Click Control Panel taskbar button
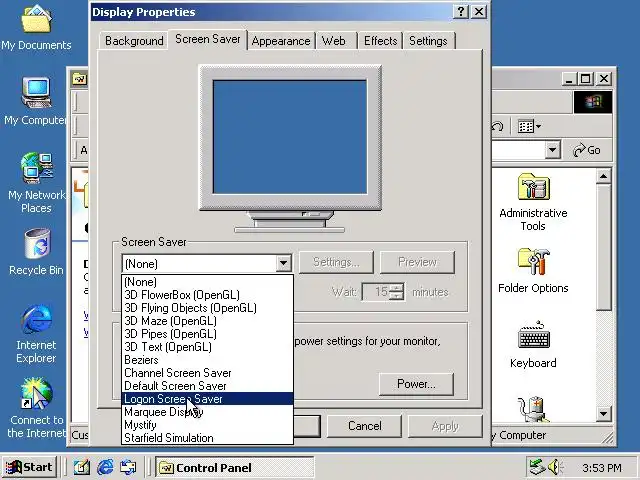Image resolution: width=640 pixels, height=480 pixels. 234,467
